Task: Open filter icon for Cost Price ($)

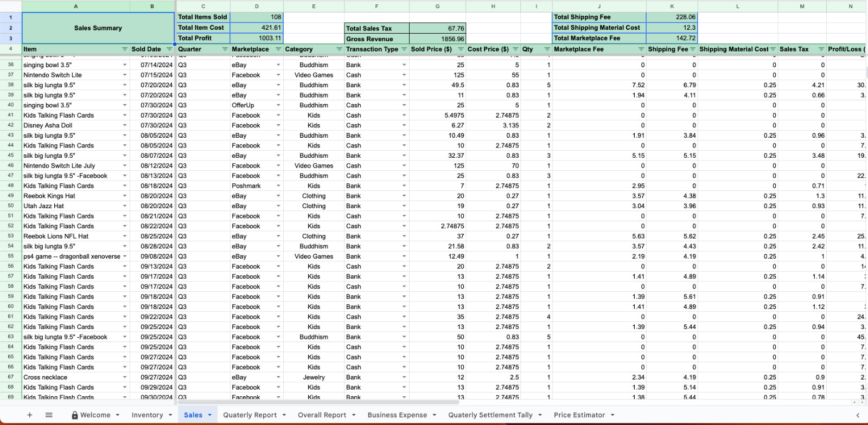Action: pos(515,49)
